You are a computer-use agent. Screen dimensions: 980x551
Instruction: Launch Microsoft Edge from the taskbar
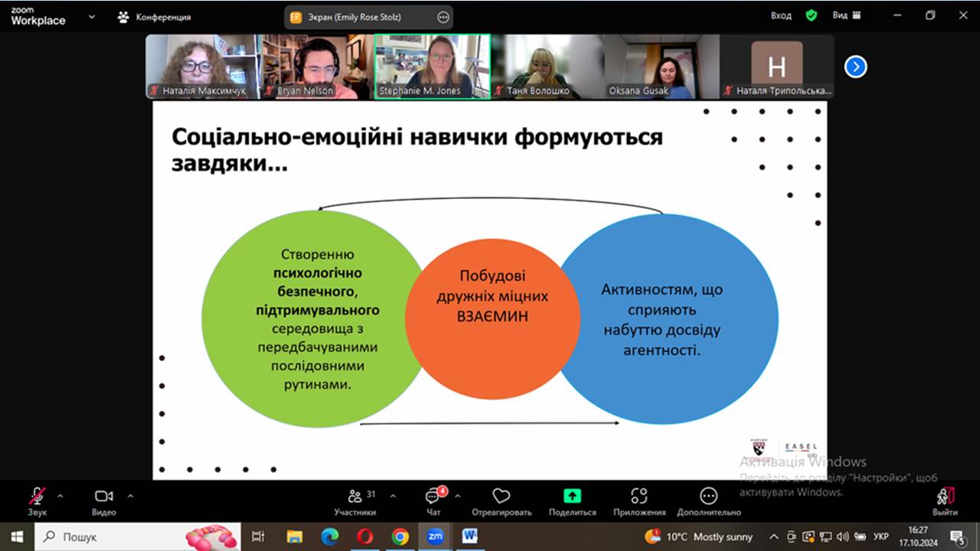click(x=330, y=536)
